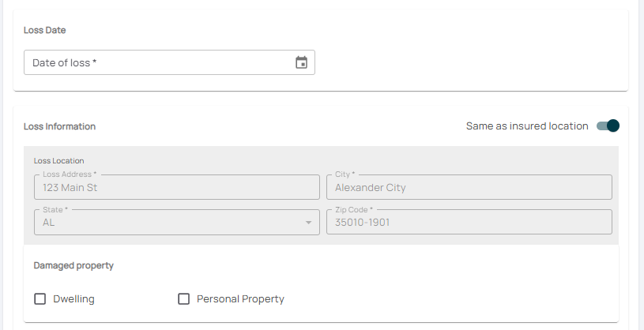Select the Zip Code field
This screenshot has width=644, height=330.
[469, 223]
